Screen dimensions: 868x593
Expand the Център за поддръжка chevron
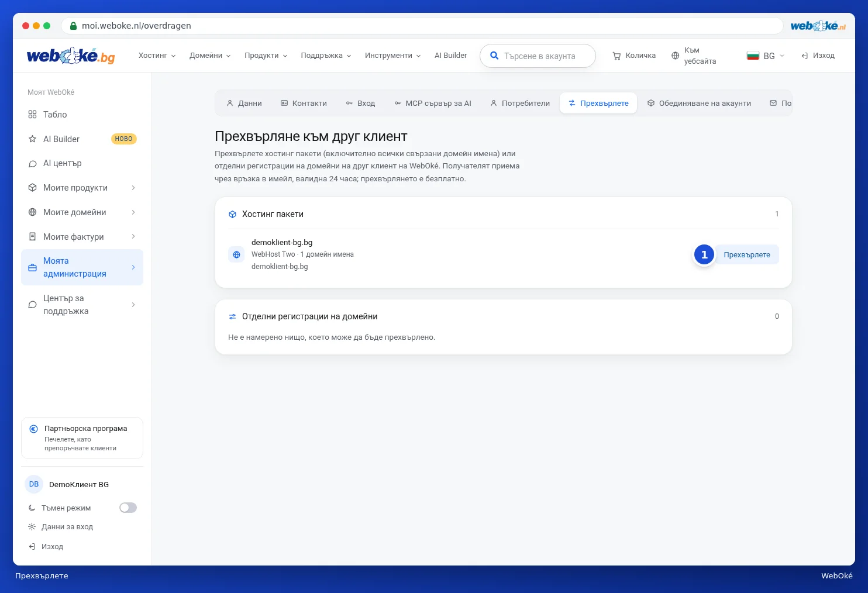pos(133,305)
